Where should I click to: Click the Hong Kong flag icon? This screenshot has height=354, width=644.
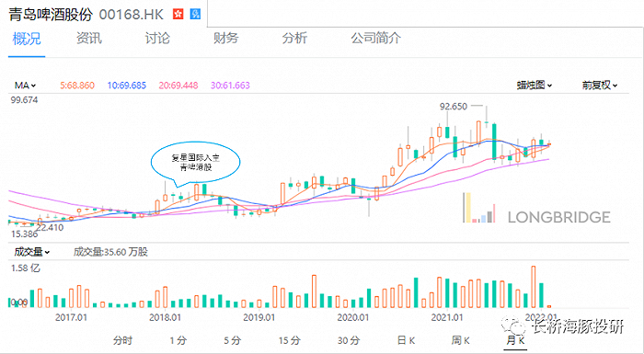click(178, 14)
